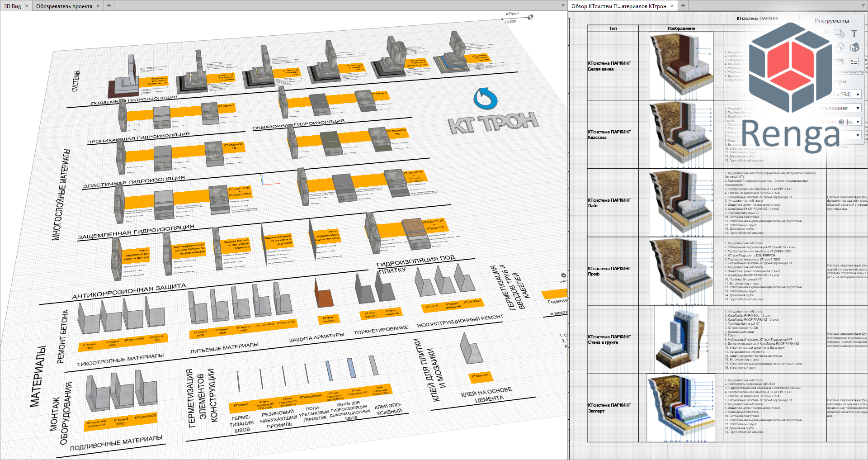Click the КЛЕЙ НА ОСНОВЕ ЦЕМЕНТА label
Screen dimensions: 868x460
487,395
